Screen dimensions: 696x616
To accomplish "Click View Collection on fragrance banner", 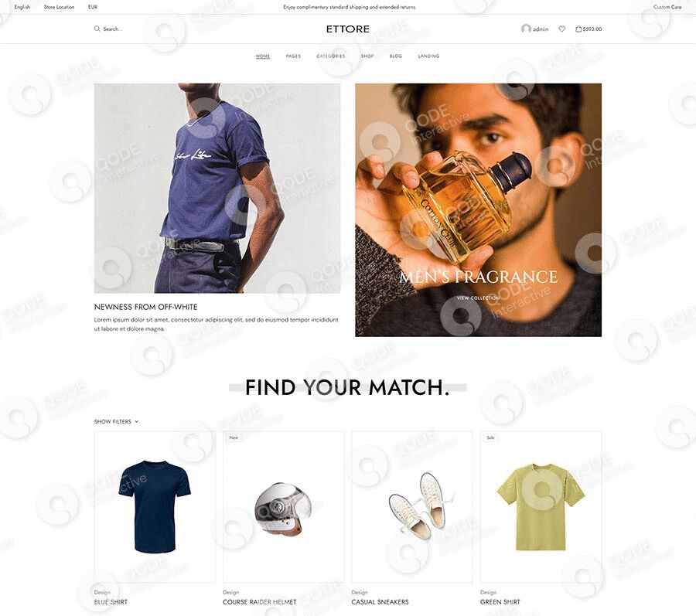I will (478, 298).
